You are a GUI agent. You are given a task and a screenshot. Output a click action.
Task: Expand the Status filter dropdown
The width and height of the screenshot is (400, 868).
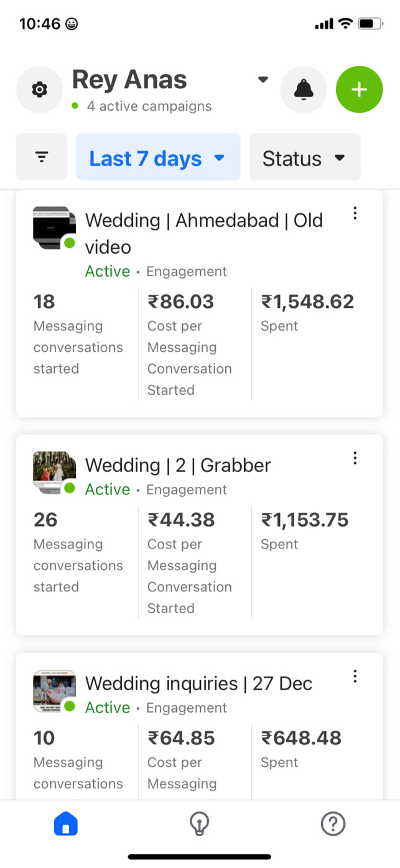pos(305,157)
